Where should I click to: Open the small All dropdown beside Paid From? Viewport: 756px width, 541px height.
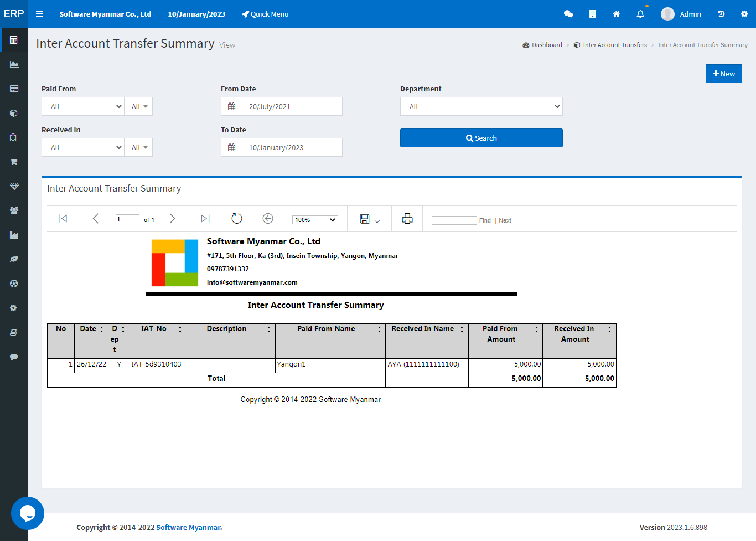(139, 106)
